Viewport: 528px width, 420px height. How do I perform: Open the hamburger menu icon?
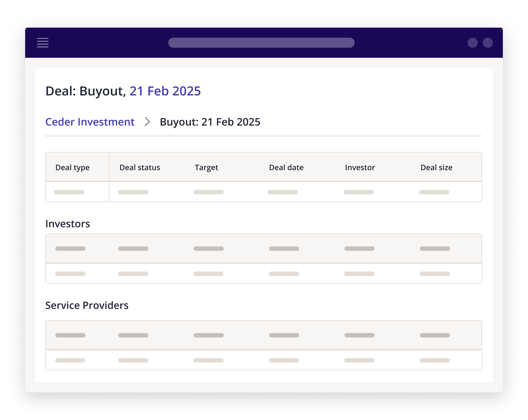43,43
